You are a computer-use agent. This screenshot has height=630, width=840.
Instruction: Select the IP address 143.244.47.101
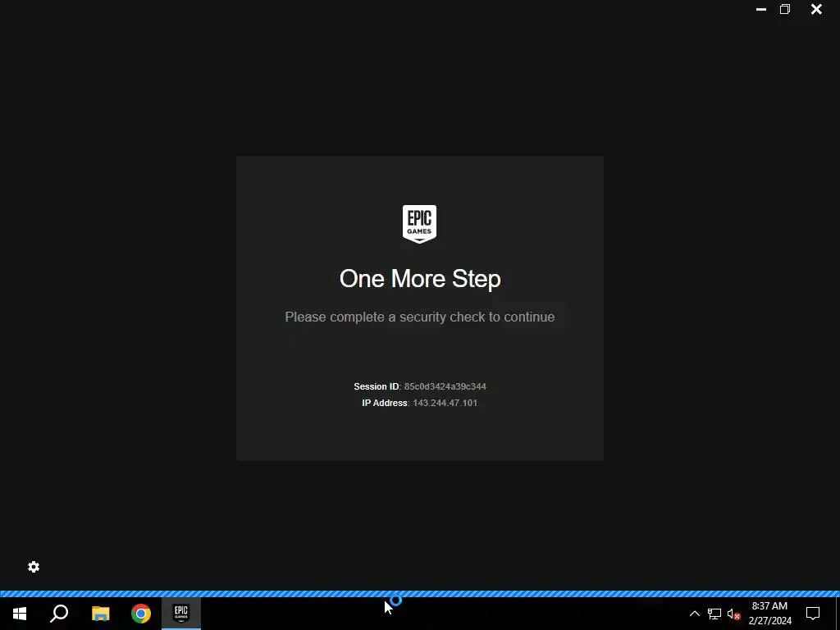pyautogui.click(x=445, y=403)
